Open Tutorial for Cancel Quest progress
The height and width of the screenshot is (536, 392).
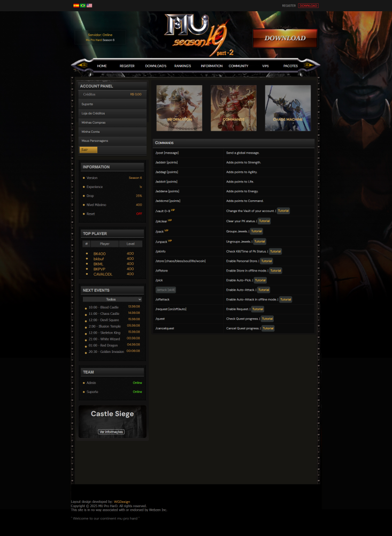click(268, 328)
